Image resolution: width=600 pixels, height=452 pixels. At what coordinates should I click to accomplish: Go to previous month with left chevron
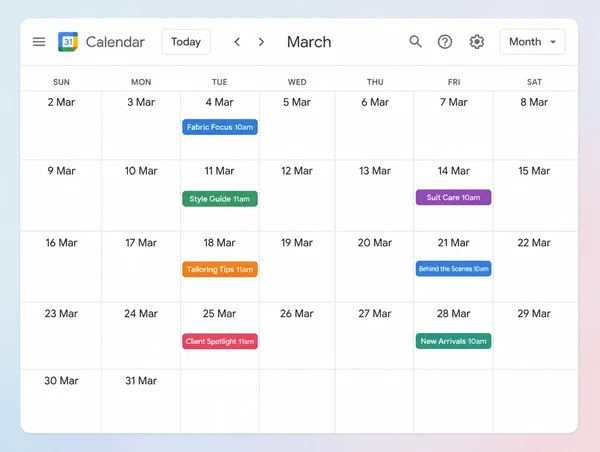coord(237,42)
